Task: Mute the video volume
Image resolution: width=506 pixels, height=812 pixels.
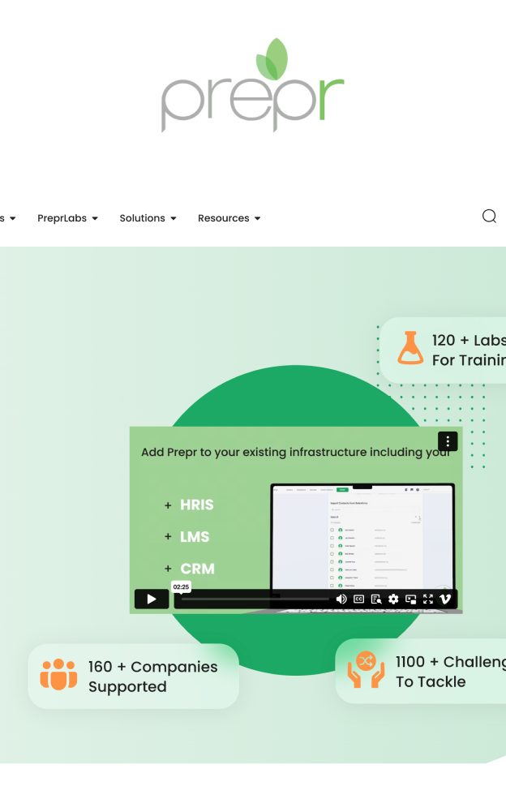Action: point(341,599)
